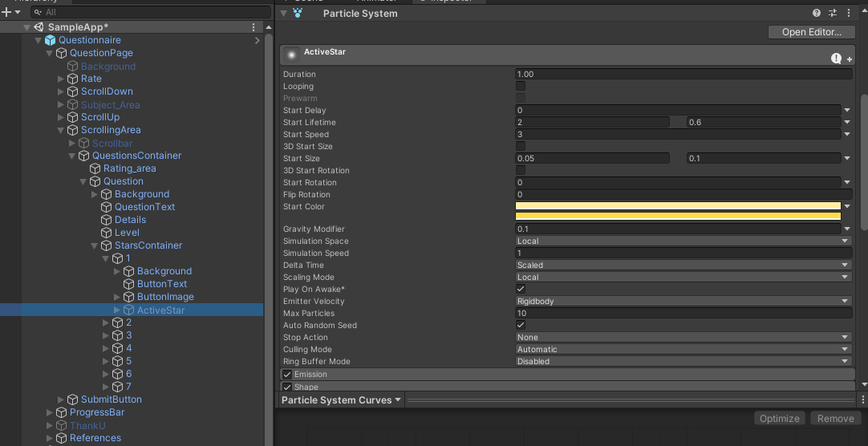This screenshot has width=868, height=446.
Task: Click the Remove curves button
Action: tap(835, 419)
